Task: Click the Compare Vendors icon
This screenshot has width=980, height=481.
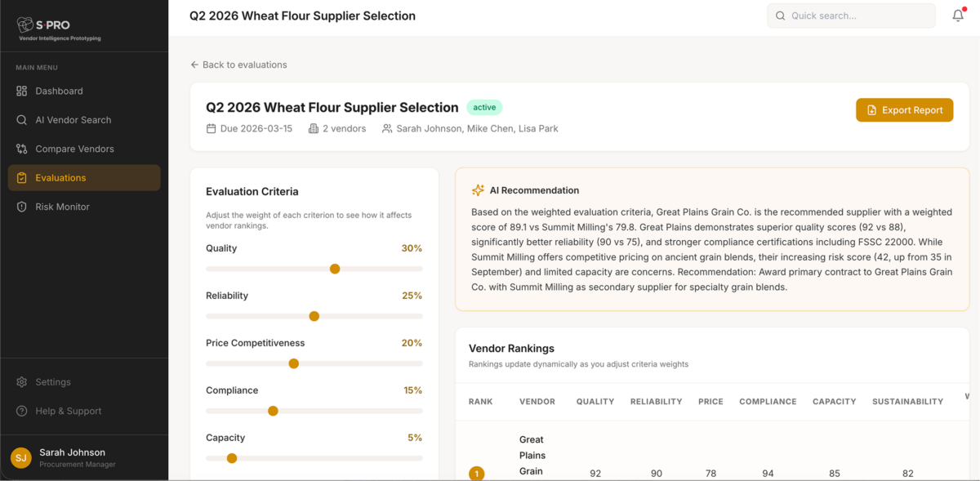Action: tap(22, 149)
